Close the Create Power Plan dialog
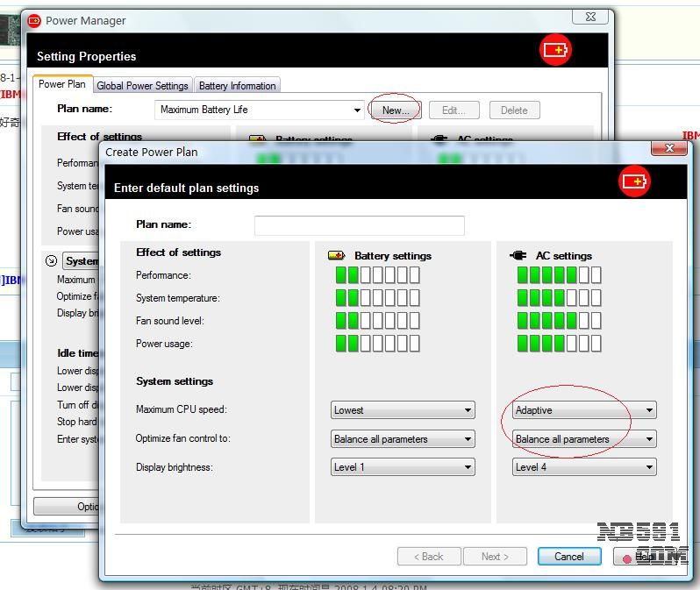Image resolution: width=700 pixels, height=590 pixels. click(671, 149)
